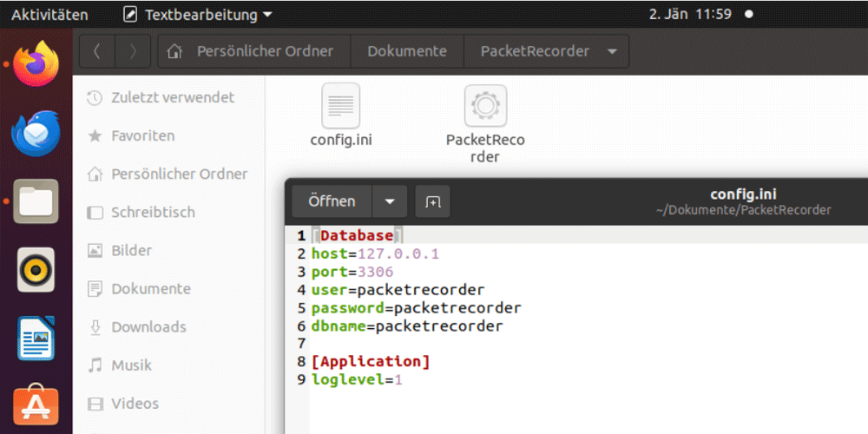Click the Öffnen button
This screenshot has width=868, height=434.
[332, 201]
